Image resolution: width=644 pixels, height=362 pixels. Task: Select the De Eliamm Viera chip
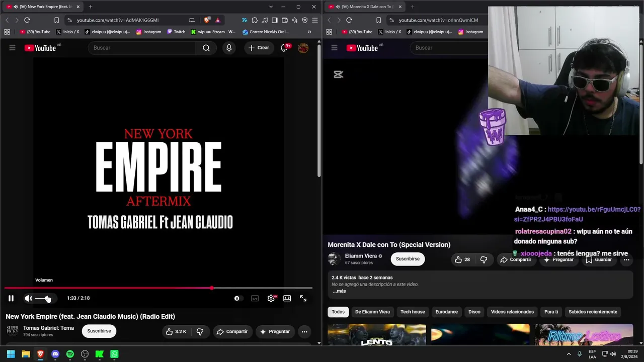372,312
